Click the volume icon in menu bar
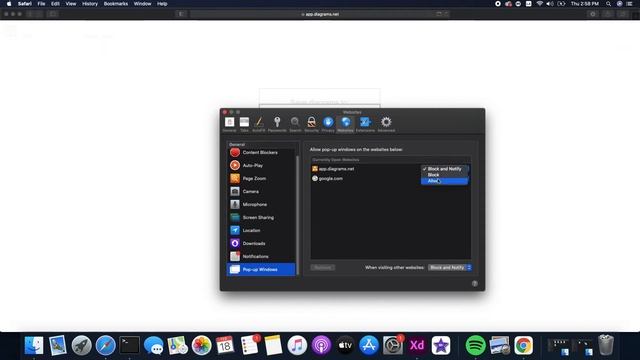This screenshot has height=360, width=640. point(550,4)
